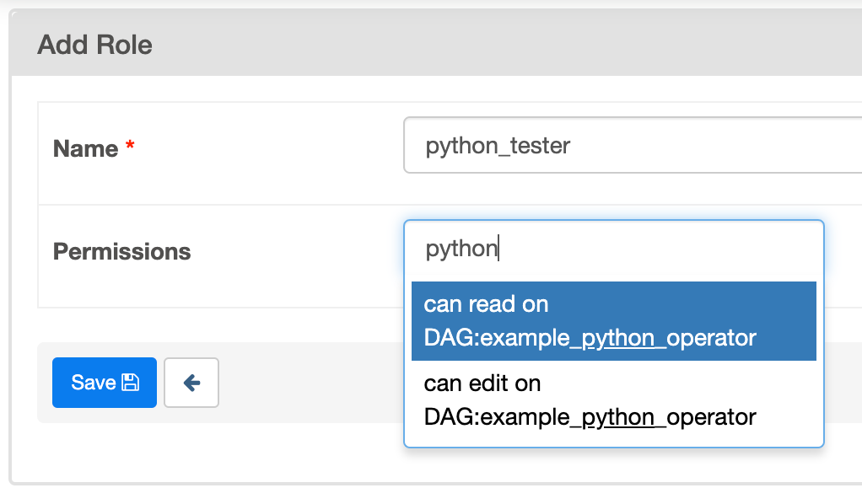862x504 pixels.
Task: Click the Name input field
Action: pos(633,146)
